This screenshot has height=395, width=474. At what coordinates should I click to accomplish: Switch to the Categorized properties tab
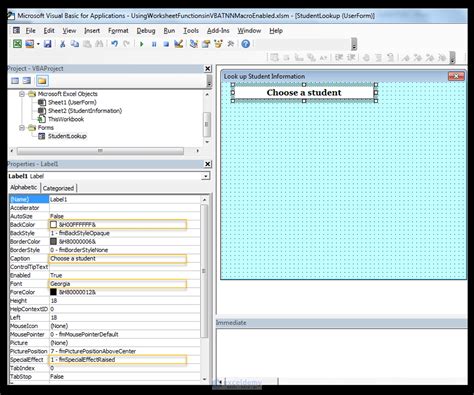(59, 188)
